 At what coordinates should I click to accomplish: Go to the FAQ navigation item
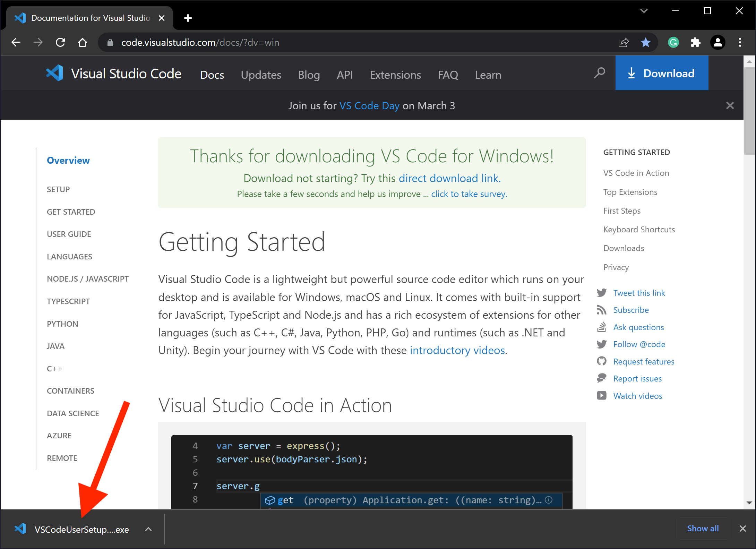coord(448,75)
